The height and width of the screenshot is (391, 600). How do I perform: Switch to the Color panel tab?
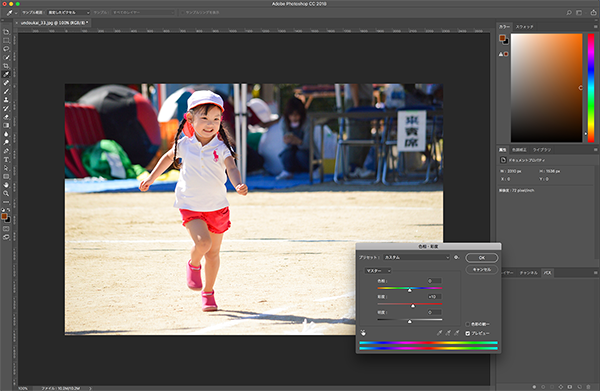pyautogui.click(x=504, y=27)
